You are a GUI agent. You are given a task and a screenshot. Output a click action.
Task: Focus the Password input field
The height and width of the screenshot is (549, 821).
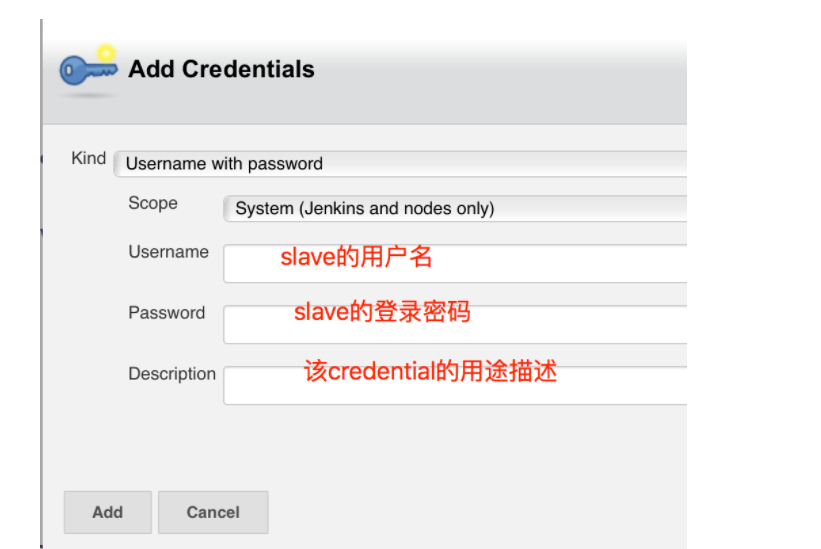(455, 324)
